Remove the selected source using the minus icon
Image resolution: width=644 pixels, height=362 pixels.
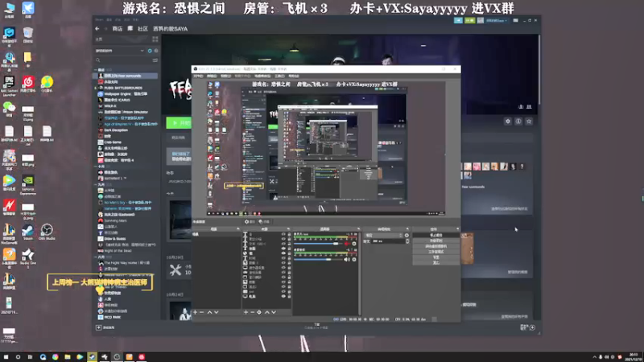pyautogui.click(x=252, y=312)
